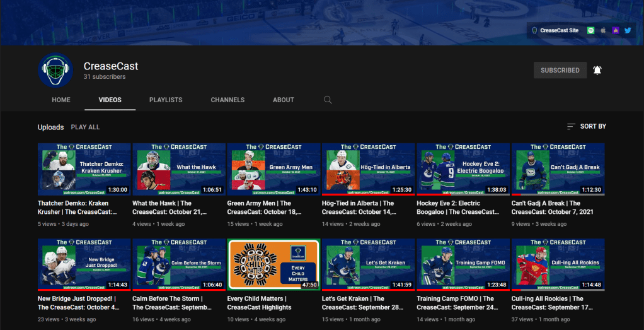
Task: Open the Twitter bird icon link
Action: point(628,30)
